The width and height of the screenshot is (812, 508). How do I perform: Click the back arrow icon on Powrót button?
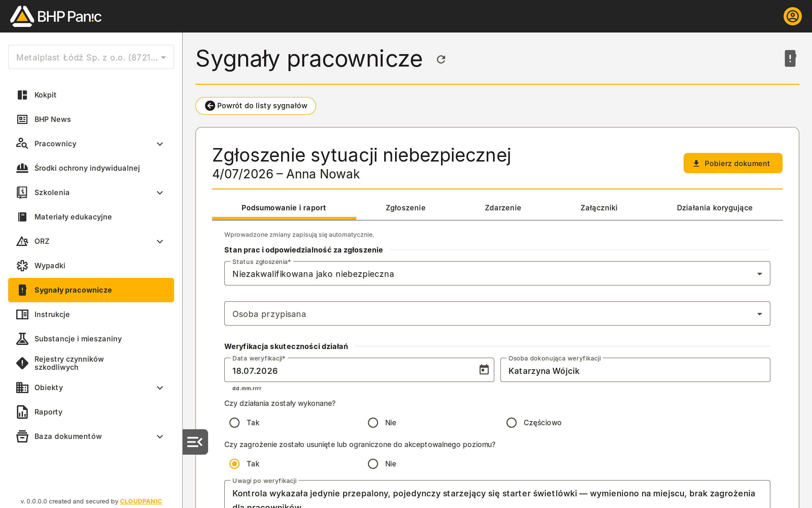pyautogui.click(x=210, y=106)
